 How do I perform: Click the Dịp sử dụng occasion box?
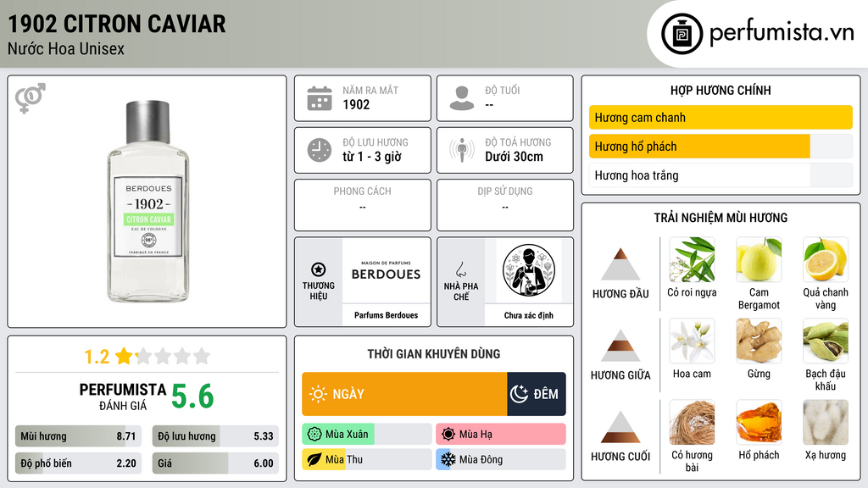(x=505, y=205)
